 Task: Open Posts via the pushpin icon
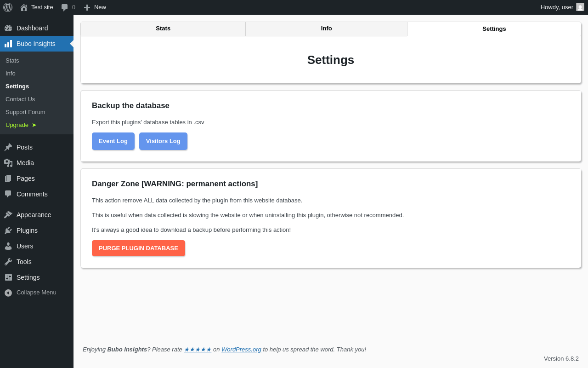(8, 147)
